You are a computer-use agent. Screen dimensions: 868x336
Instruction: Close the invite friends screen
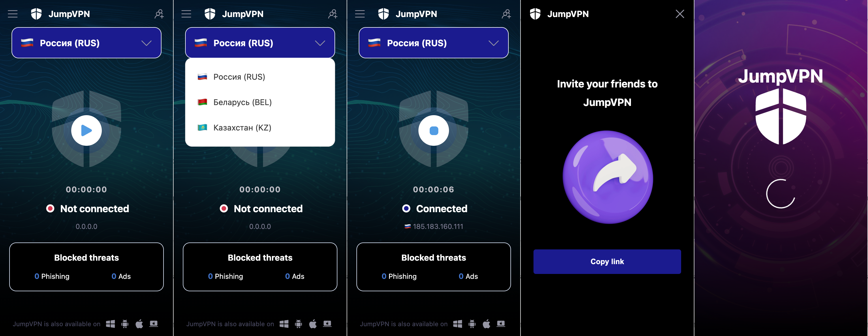680,14
